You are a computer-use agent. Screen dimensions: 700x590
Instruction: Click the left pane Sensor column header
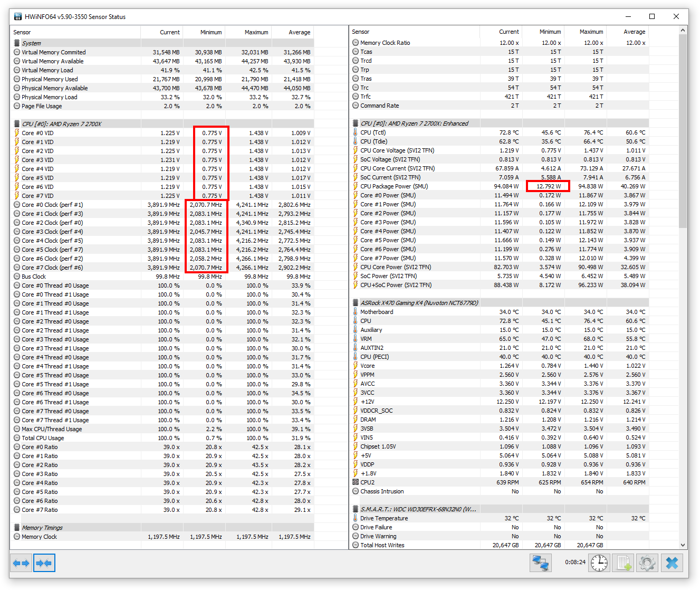pyautogui.click(x=75, y=32)
